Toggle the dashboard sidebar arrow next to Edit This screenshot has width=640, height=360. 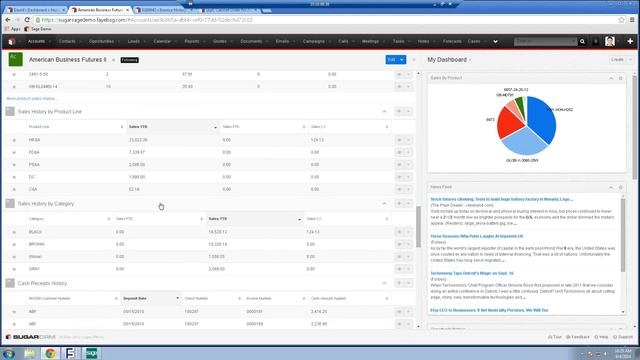(x=413, y=60)
